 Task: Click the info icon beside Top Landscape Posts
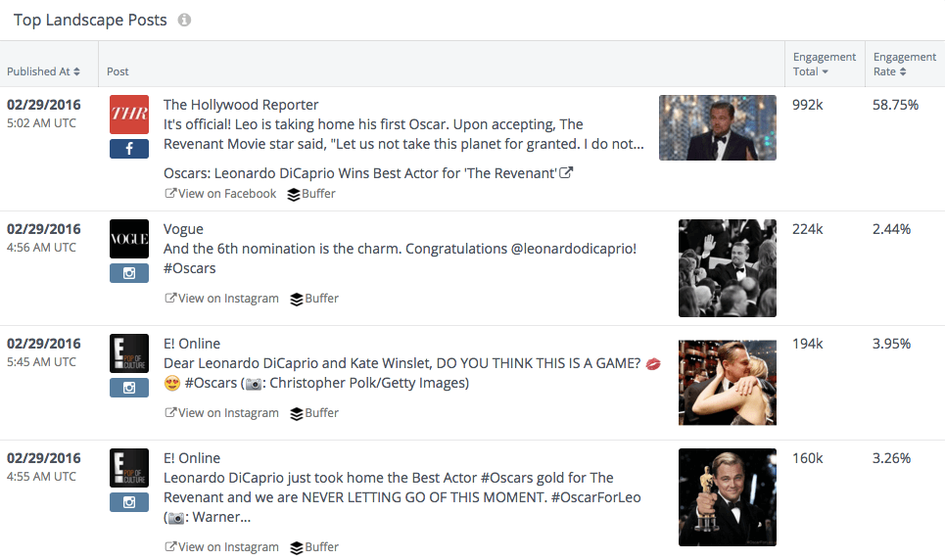[x=184, y=20]
